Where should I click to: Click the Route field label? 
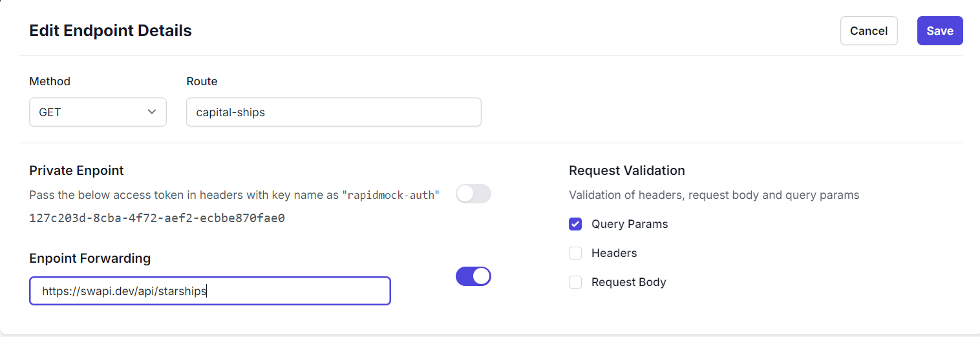[x=202, y=81]
